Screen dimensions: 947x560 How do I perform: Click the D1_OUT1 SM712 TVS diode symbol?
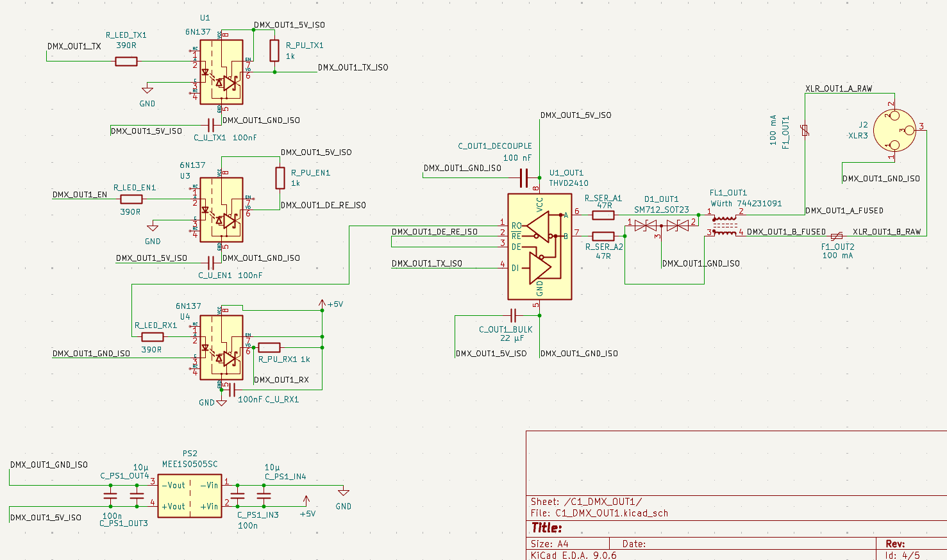coord(661,225)
